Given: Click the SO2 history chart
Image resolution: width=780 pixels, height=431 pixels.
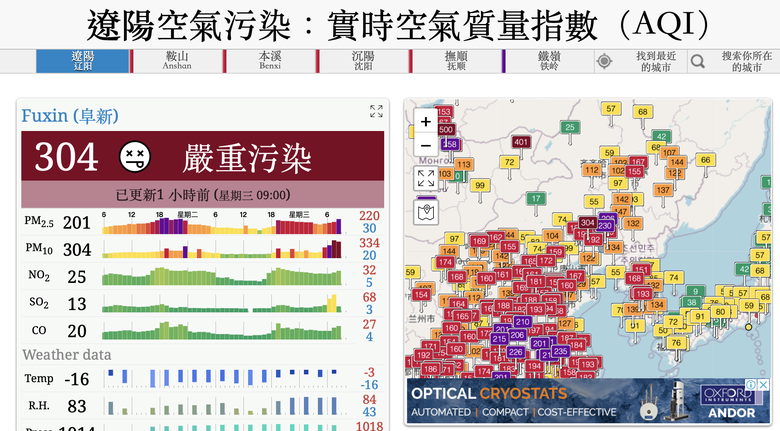Looking at the screenshot, I should pos(222,304).
